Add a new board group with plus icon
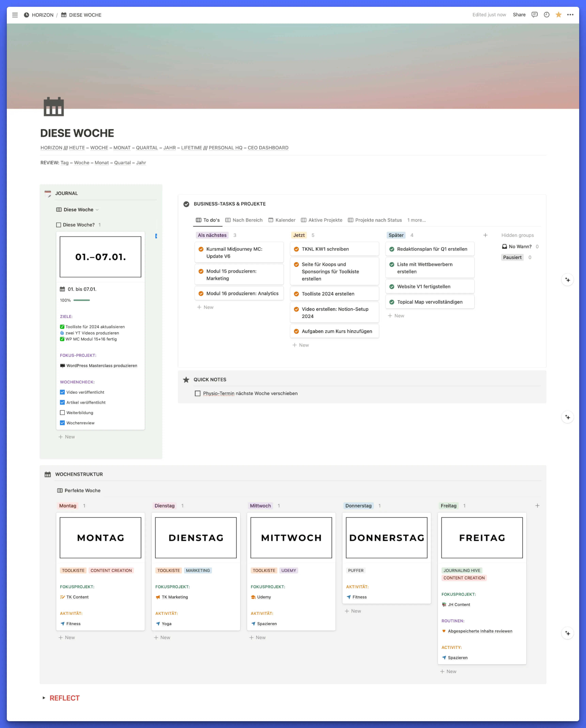 tap(485, 235)
